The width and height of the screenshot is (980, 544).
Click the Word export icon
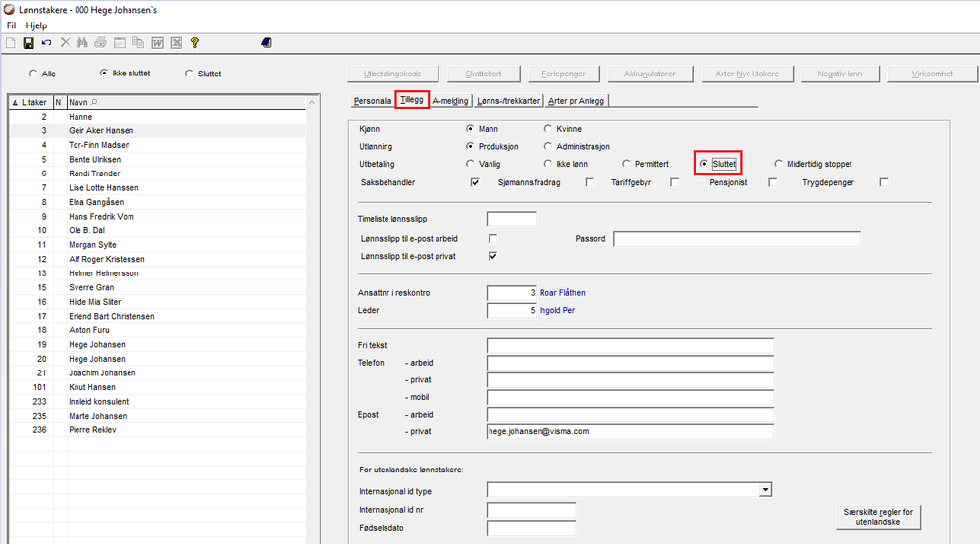157,43
